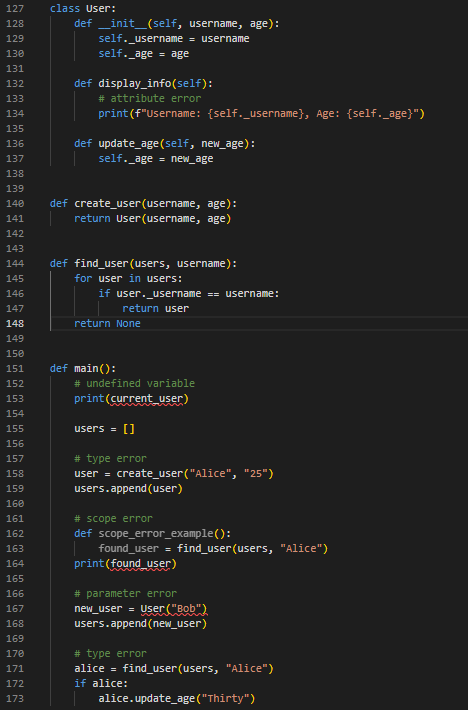This screenshot has width=468, height=710.
Task: Click the underlined current_user variable
Action: tap(147, 399)
